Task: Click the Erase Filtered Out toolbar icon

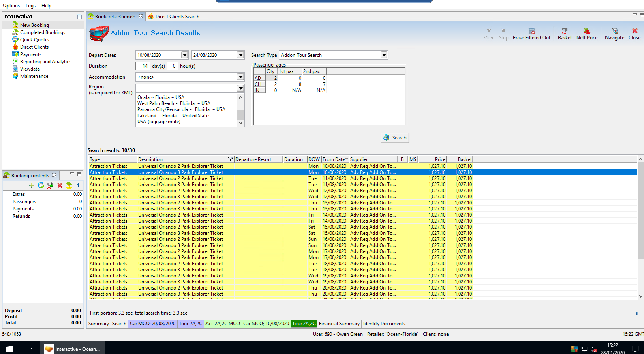Action: pos(532,31)
